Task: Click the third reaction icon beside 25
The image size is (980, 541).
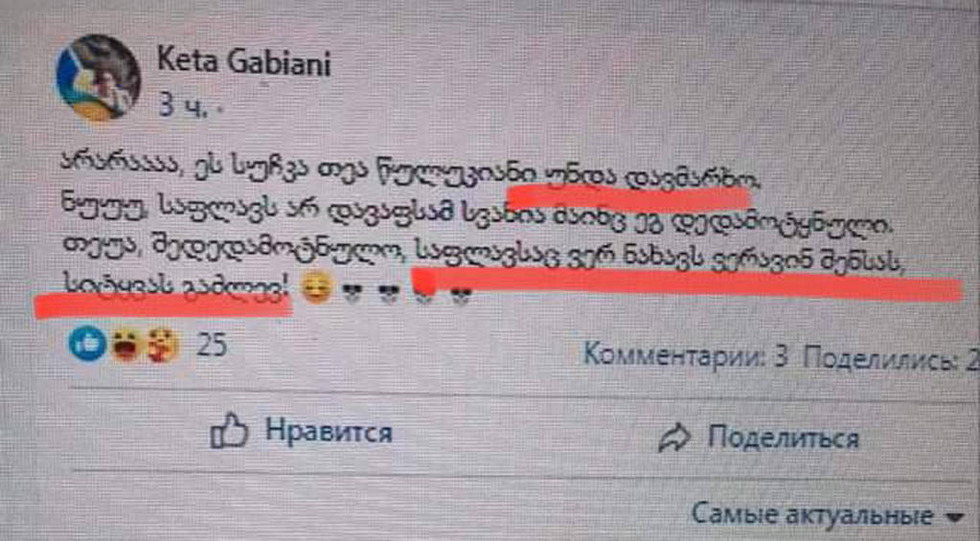Action: click(x=163, y=345)
